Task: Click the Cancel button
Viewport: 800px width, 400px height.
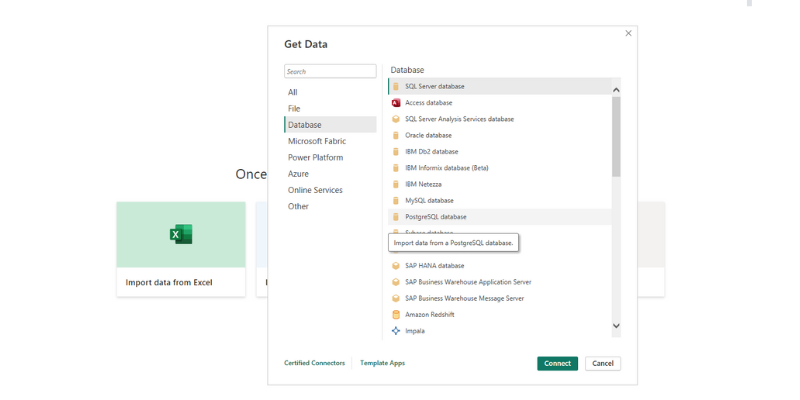Action: coord(603,363)
